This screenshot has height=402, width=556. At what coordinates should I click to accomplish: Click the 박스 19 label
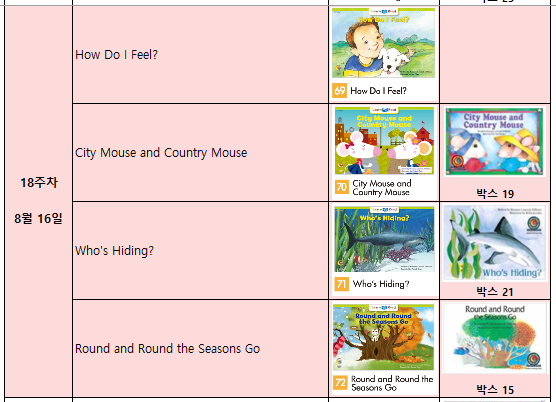click(x=495, y=194)
